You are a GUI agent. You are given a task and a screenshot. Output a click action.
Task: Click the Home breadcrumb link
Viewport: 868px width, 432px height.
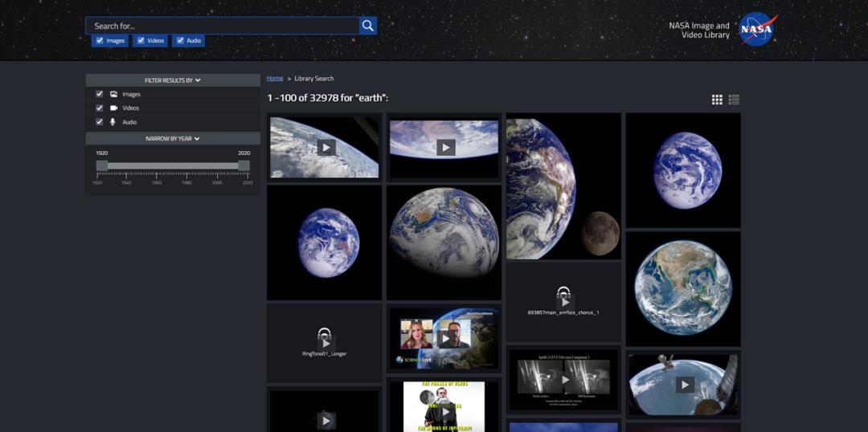[x=275, y=79]
